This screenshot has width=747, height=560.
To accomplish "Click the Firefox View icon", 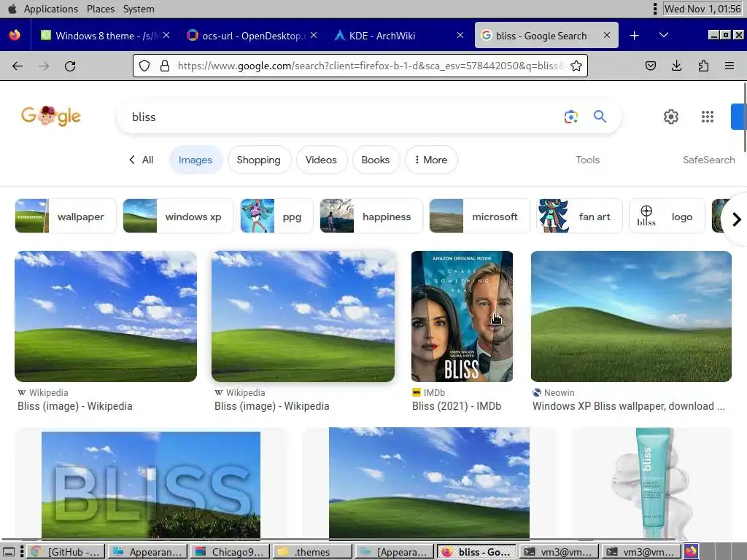I will [x=15, y=35].
